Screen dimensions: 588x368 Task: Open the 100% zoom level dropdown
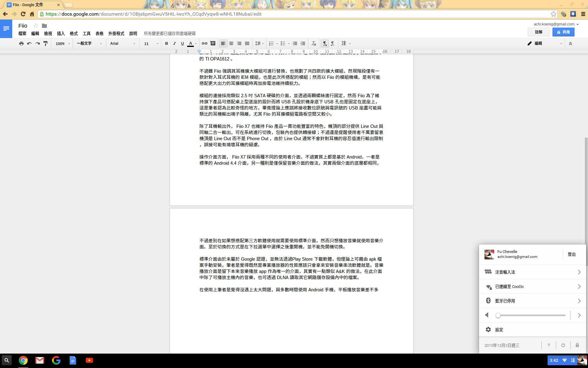coord(62,44)
